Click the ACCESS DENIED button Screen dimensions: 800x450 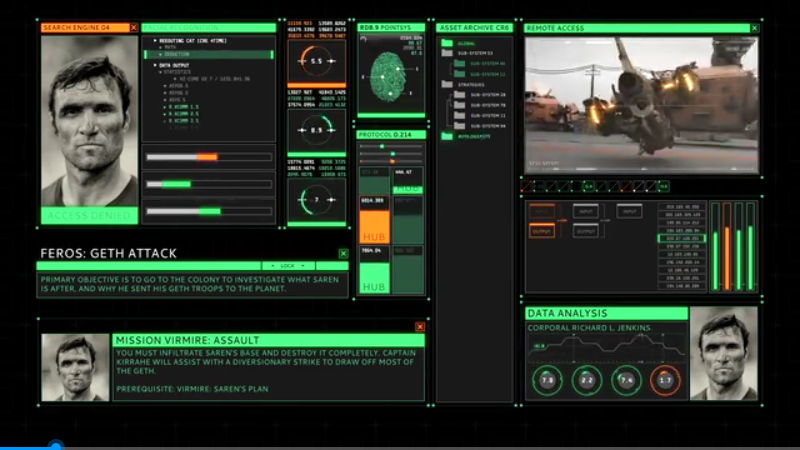point(89,216)
